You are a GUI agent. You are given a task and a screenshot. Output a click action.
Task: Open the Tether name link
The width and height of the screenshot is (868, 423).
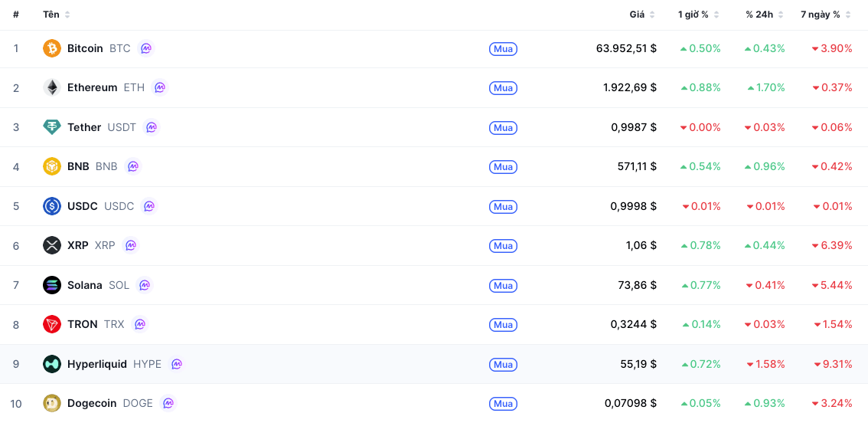click(x=84, y=127)
